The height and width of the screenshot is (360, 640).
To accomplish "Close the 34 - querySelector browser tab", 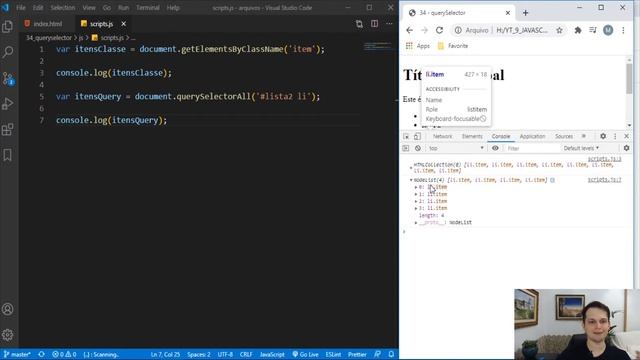I will point(508,13).
